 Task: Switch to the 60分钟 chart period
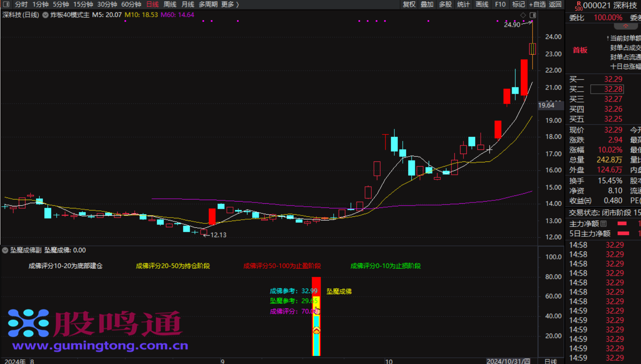131,4
